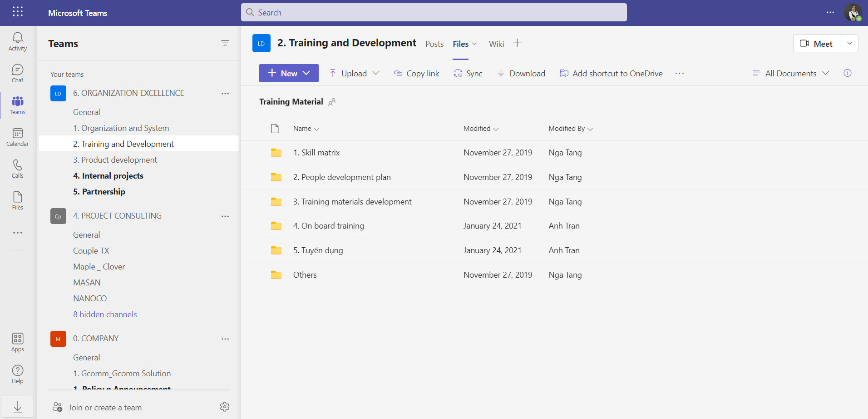Switch to the Posts tab

(434, 44)
